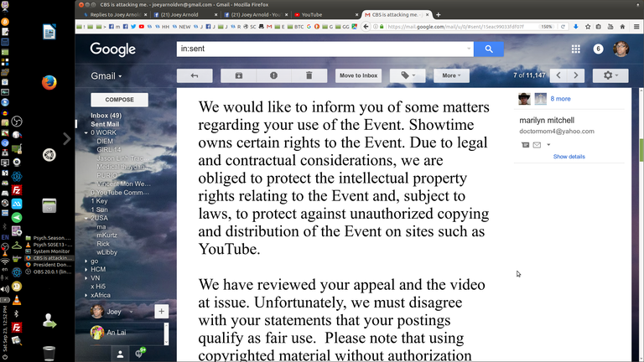The image size is (644, 362).
Task: Open the Sent Mail folder
Action: pyautogui.click(x=105, y=124)
